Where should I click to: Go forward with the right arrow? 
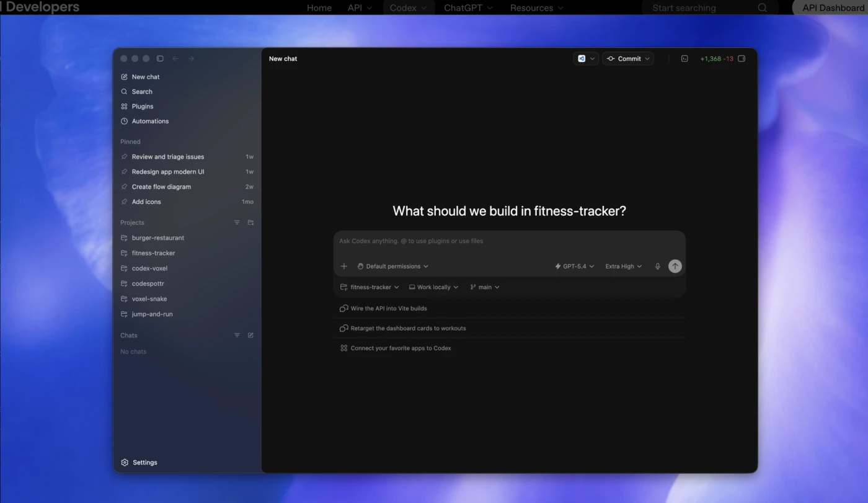coord(191,58)
